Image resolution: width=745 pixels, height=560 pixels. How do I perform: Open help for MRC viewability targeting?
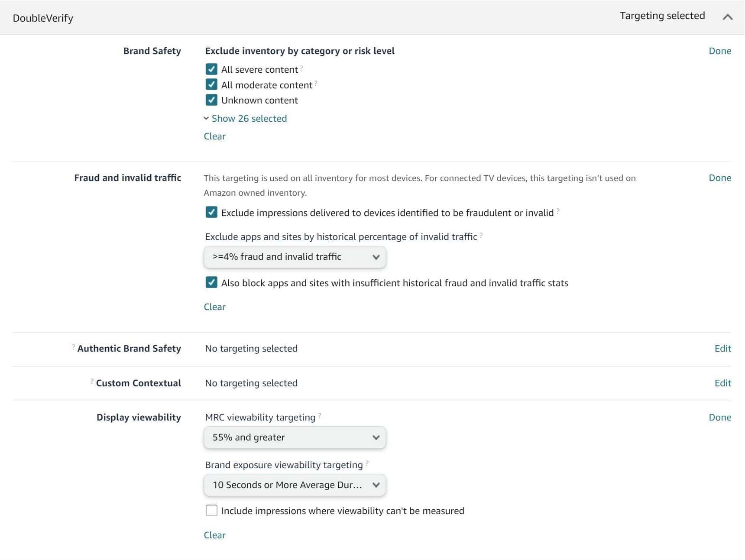pos(319,414)
